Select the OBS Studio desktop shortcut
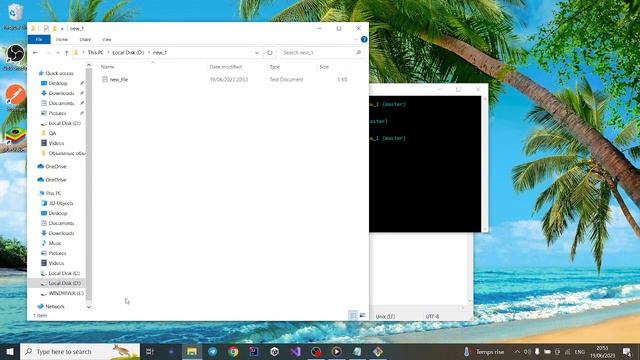Image resolution: width=640 pixels, height=360 pixels. 15,56
